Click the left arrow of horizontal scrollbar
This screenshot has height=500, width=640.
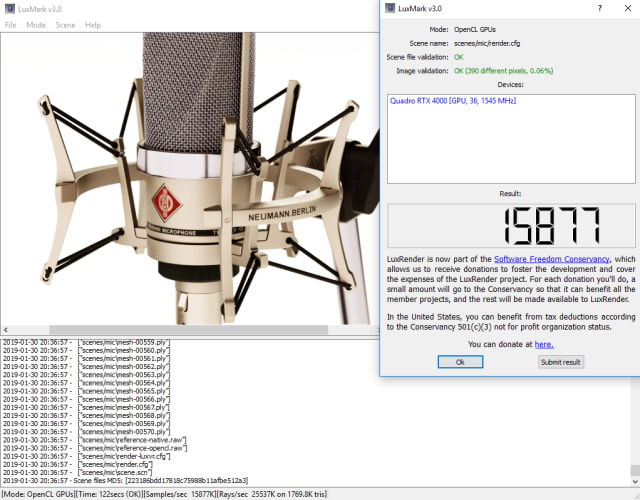click(x=5, y=330)
